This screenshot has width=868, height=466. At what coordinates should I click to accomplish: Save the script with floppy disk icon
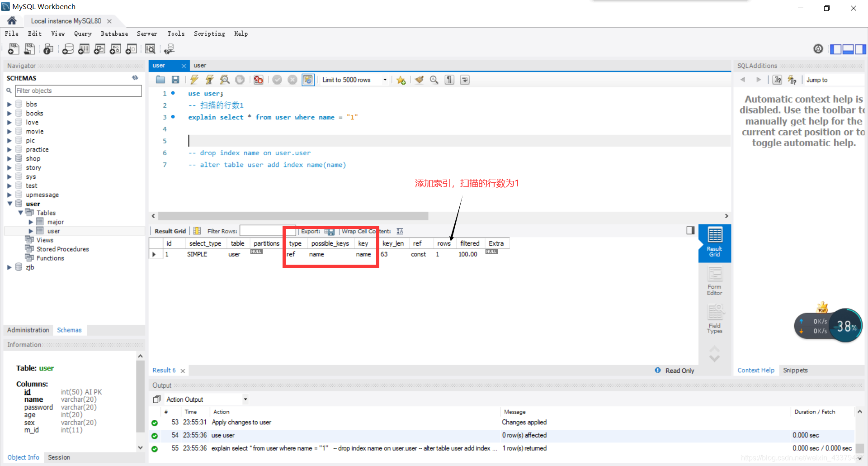tap(175, 80)
